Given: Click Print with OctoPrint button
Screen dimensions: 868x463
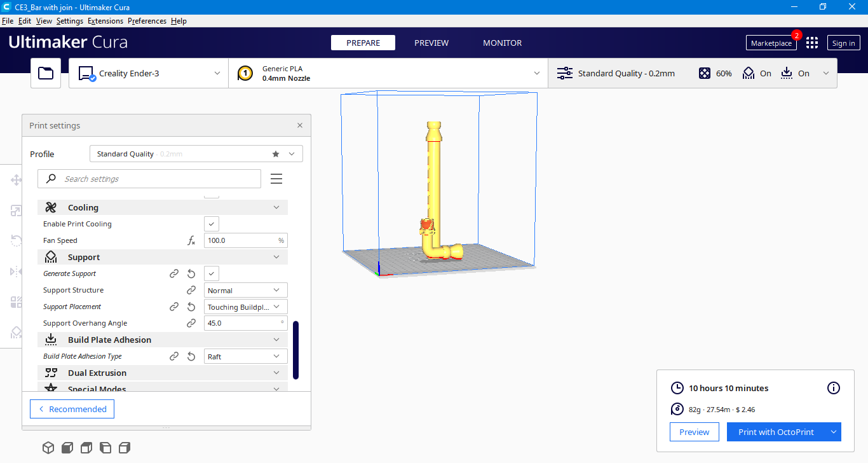Looking at the screenshot, I should (776, 432).
